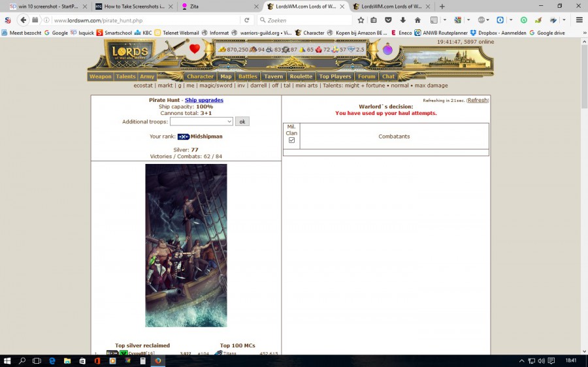Open the Windows Start menu
The height and width of the screenshot is (367, 588).
tap(7, 360)
